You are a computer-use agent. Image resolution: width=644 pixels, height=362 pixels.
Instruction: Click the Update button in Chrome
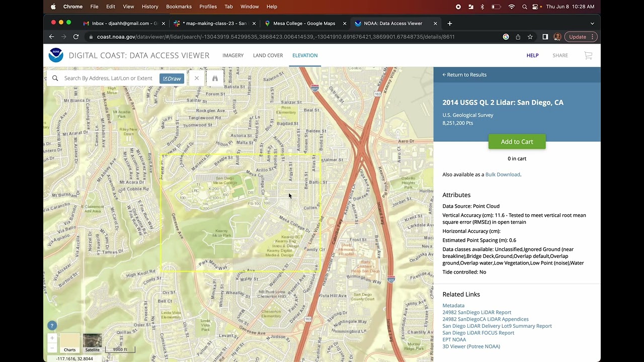click(x=577, y=37)
